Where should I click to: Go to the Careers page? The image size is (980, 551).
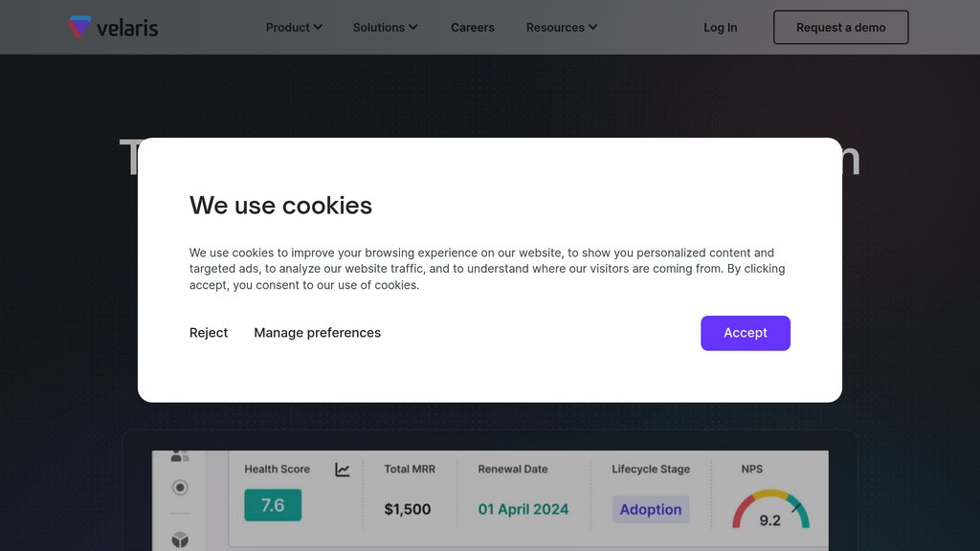(x=473, y=28)
